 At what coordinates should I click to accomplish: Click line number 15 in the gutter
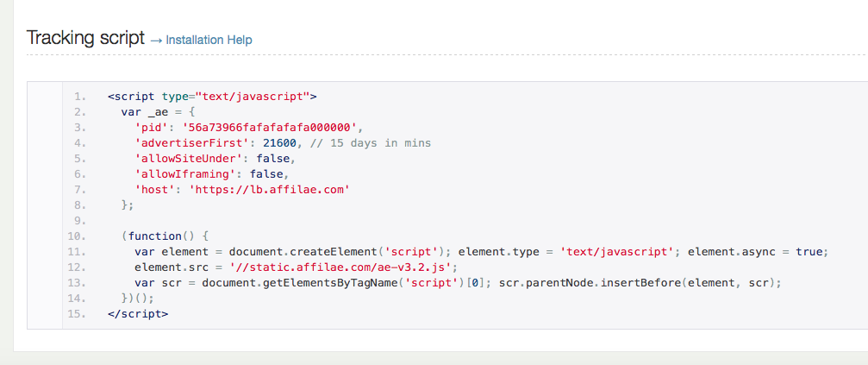click(x=77, y=314)
